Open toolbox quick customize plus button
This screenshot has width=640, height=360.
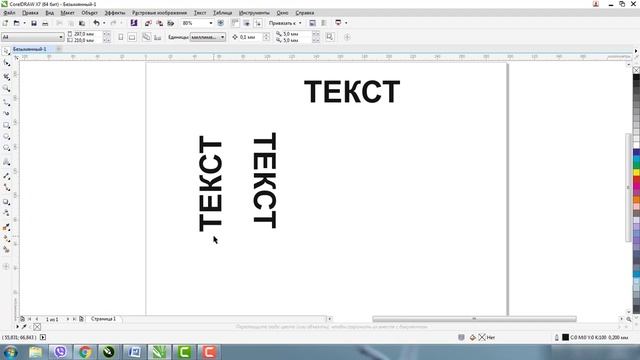(x=6, y=267)
